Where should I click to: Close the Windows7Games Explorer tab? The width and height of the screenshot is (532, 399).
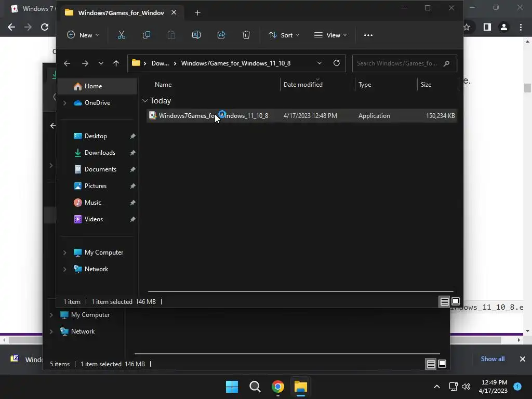pos(174,12)
